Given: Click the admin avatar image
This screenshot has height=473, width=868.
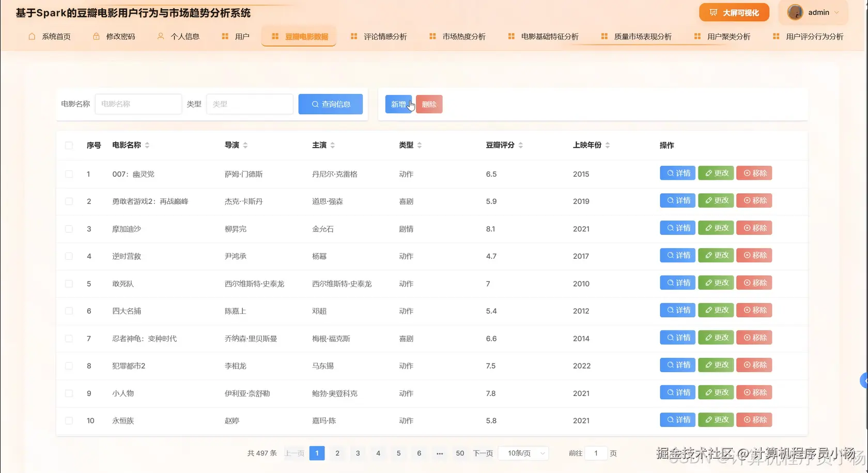Looking at the screenshot, I should [x=795, y=12].
